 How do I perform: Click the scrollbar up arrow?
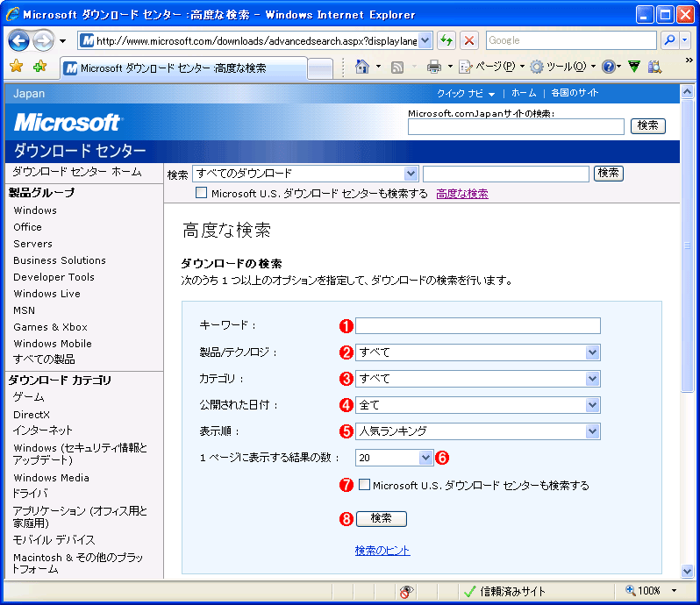pyautogui.click(x=687, y=92)
